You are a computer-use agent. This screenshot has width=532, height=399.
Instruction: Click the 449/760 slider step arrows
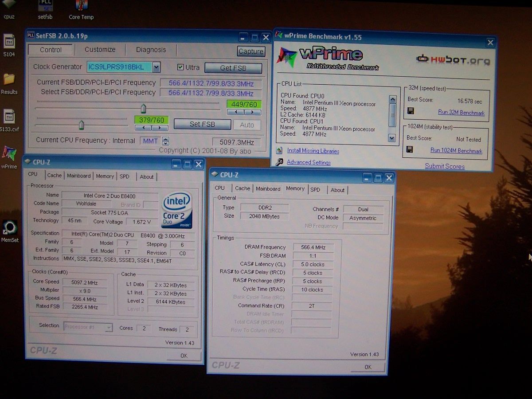pyautogui.click(x=244, y=112)
